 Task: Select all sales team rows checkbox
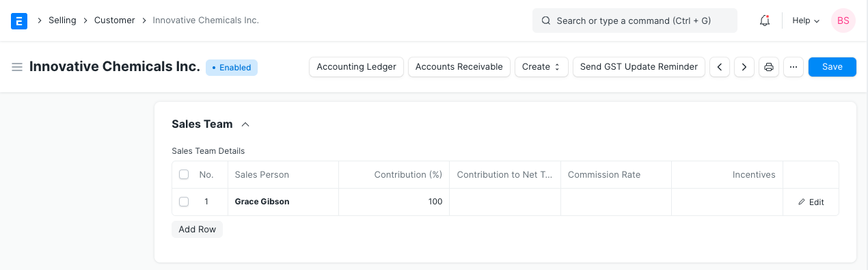point(184,174)
